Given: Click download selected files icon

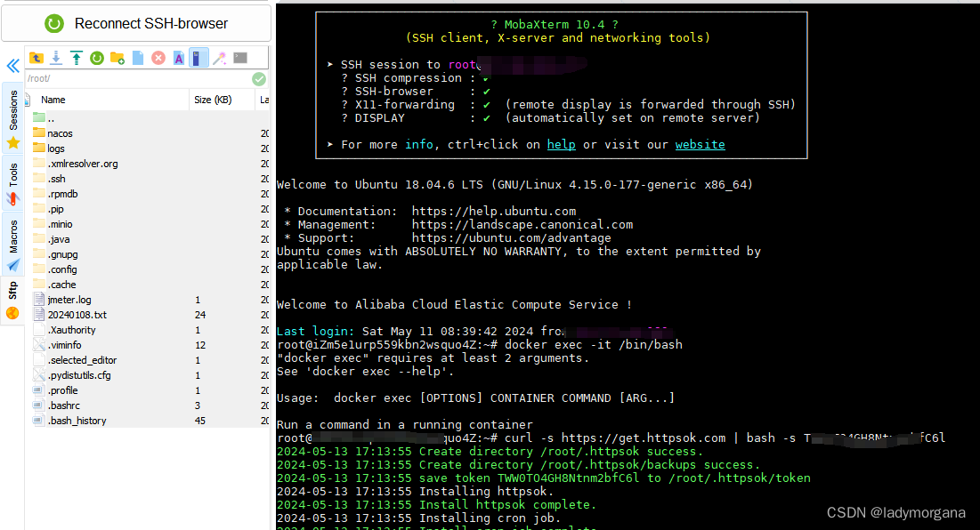Looking at the screenshot, I should [x=56, y=58].
